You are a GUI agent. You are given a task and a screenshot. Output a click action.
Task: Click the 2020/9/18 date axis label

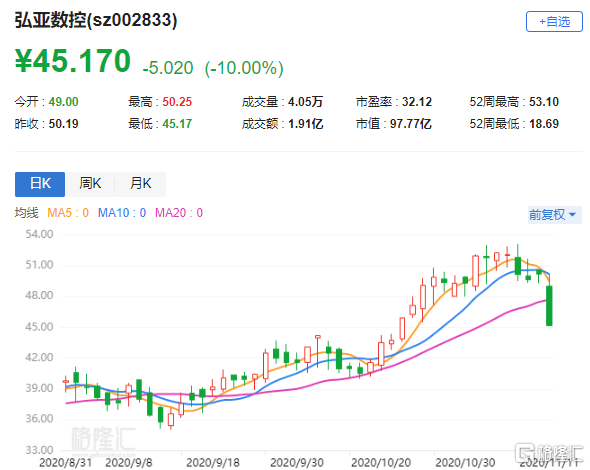coord(213,462)
